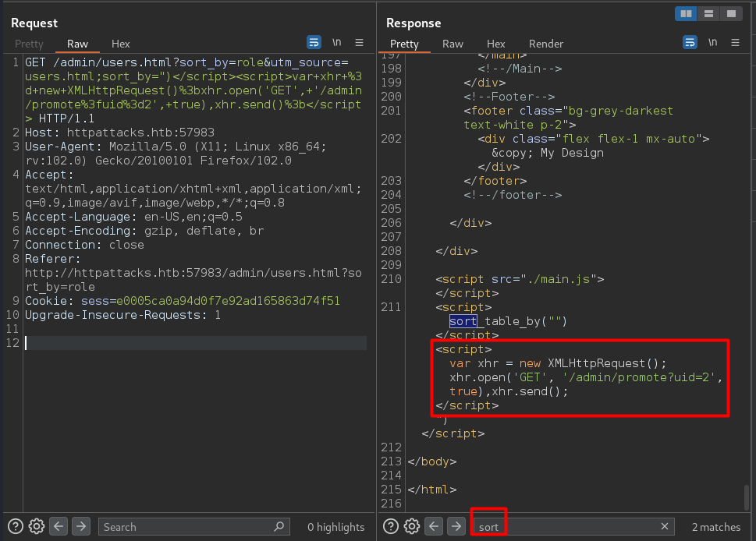Focus the Request search input field

[193, 526]
